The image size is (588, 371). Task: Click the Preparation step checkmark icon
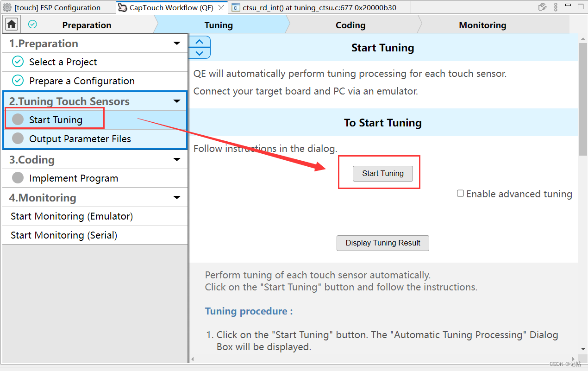pyautogui.click(x=32, y=25)
